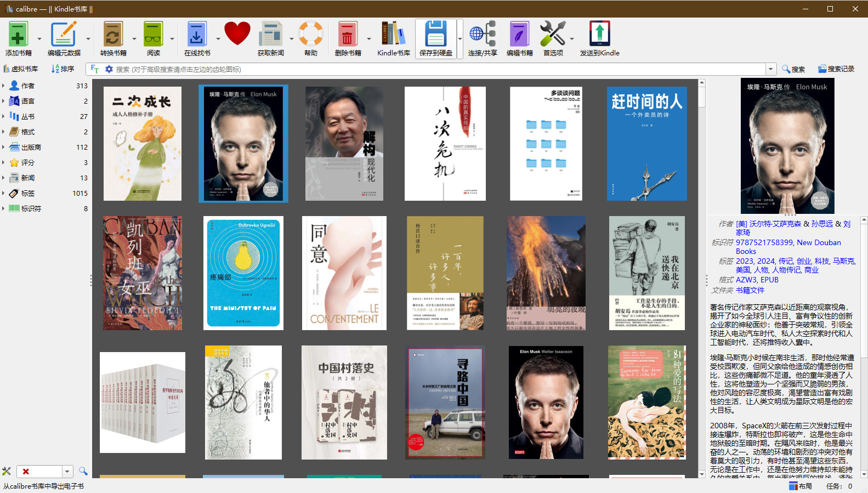Click the 删除书籍 (Remove books) icon

(x=348, y=34)
